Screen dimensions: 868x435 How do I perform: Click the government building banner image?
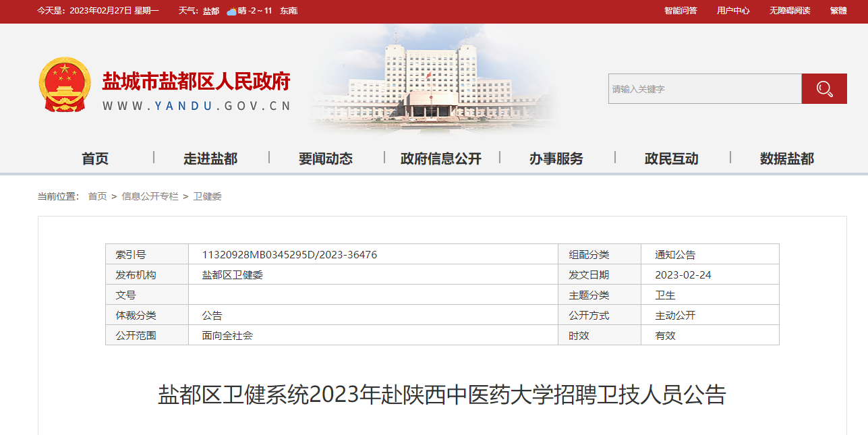(x=432, y=84)
